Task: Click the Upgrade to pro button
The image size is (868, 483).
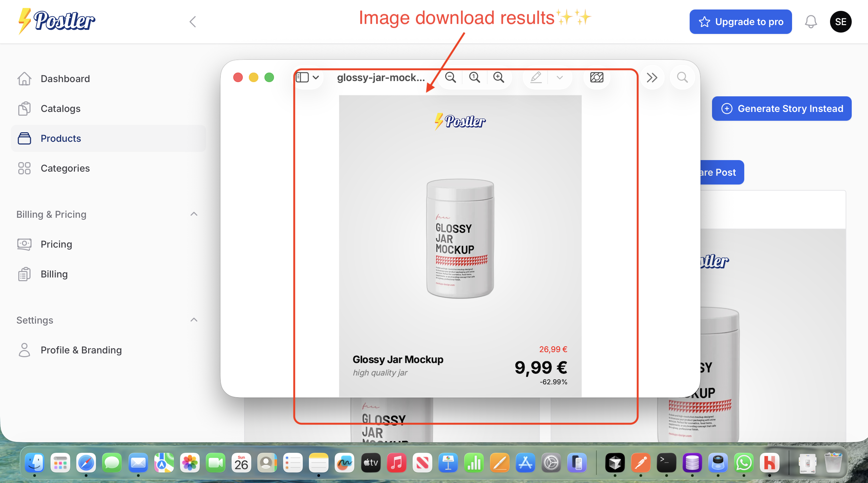Action: [741, 21]
